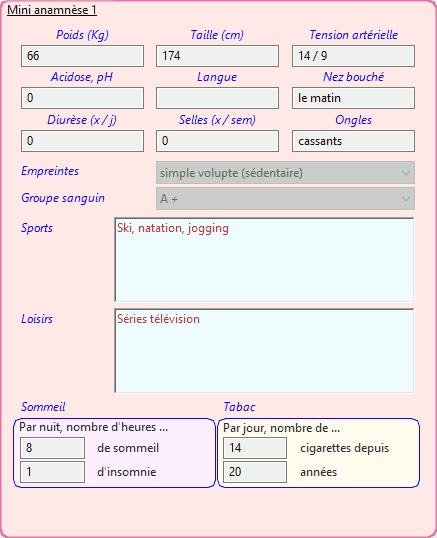Click the d'insomnie hours field
Image resolution: width=437 pixels, height=538 pixels.
pos(52,472)
